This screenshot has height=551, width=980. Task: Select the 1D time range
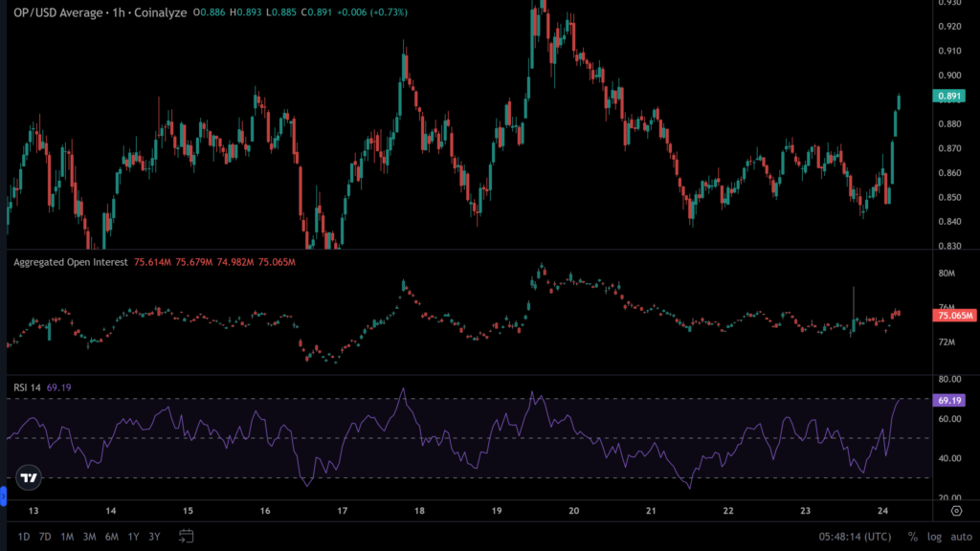coord(25,537)
